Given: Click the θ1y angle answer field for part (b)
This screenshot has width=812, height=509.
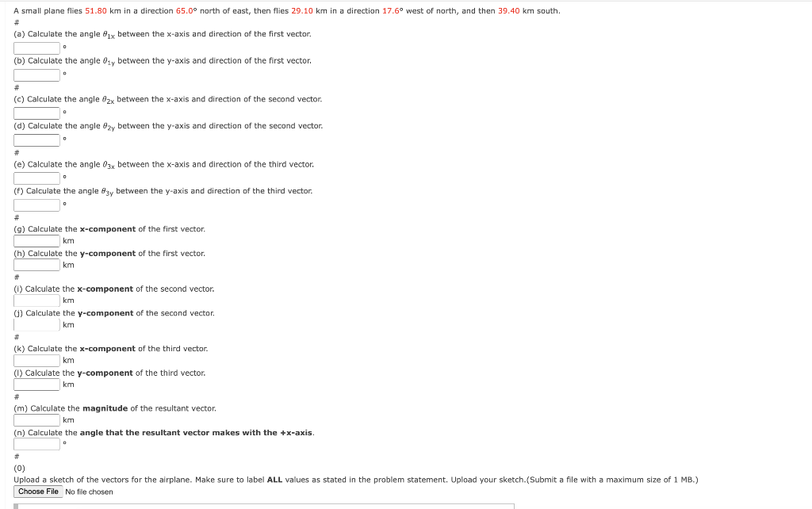Looking at the screenshot, I should click(x=36, y=75).
